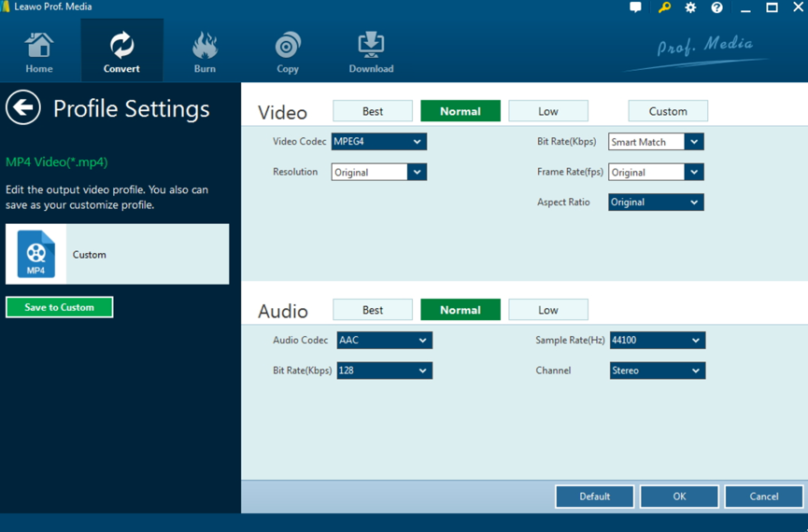Select Best video quality preset
Viewport: 808px width, 532px height.
[x=373, y=111]
